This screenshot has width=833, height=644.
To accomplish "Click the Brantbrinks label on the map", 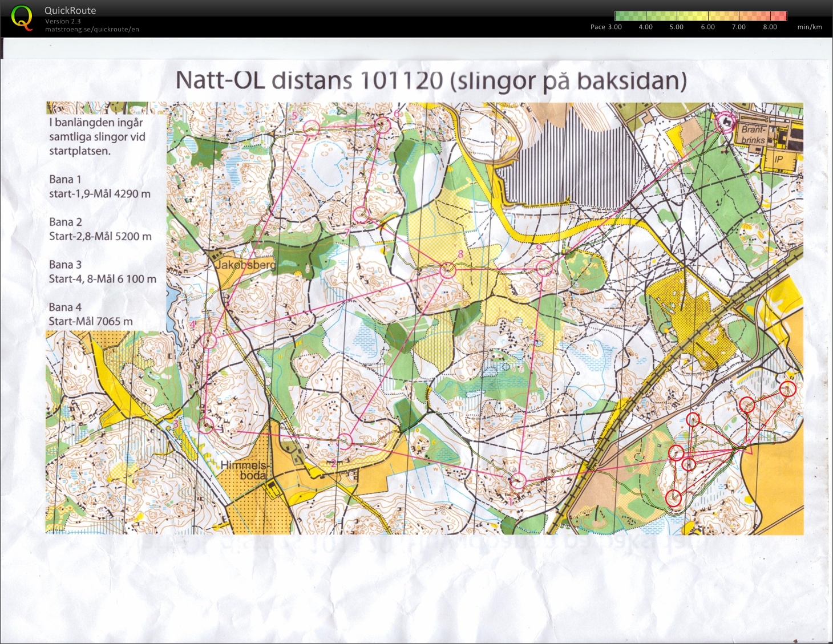I will [x=753, y=135].
